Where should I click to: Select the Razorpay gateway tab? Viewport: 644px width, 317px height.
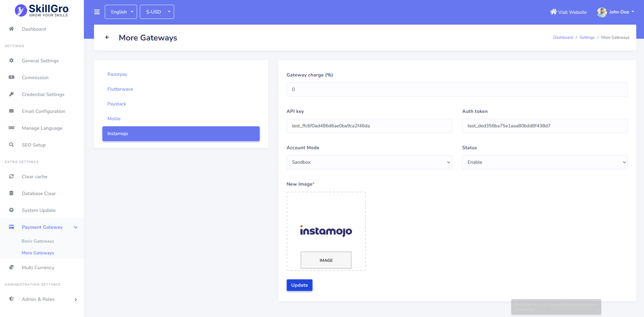click(x=181, y=74)
